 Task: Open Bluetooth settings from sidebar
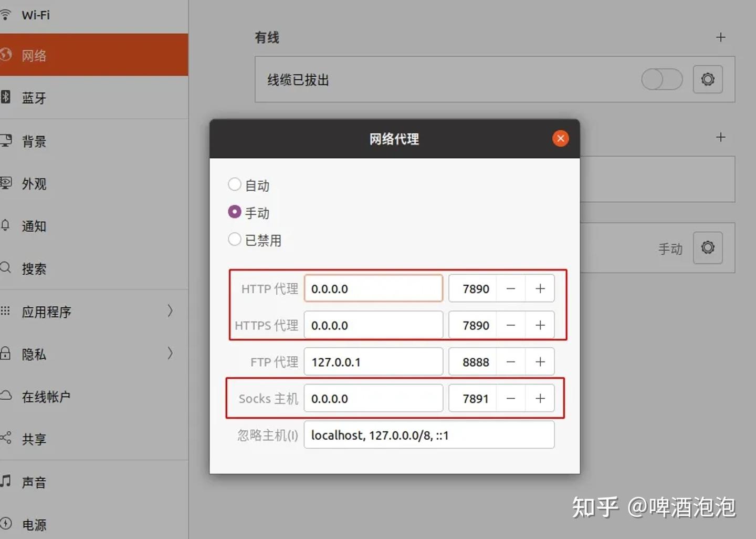(x=34, y=98)
